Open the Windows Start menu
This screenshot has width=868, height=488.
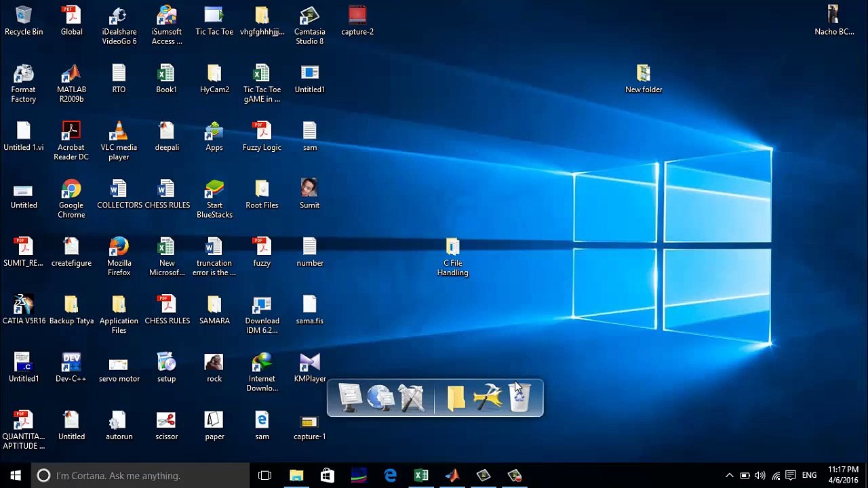16,476
